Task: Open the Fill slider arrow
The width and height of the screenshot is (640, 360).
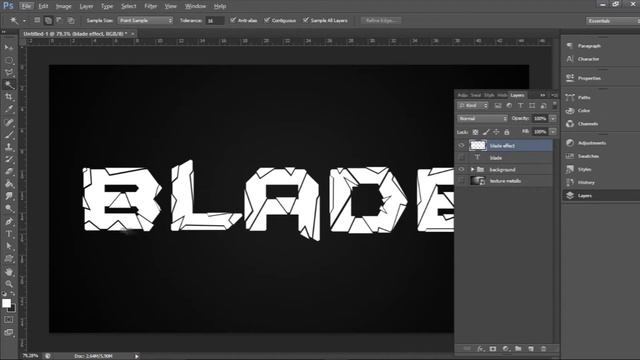Action: [553, 131]
